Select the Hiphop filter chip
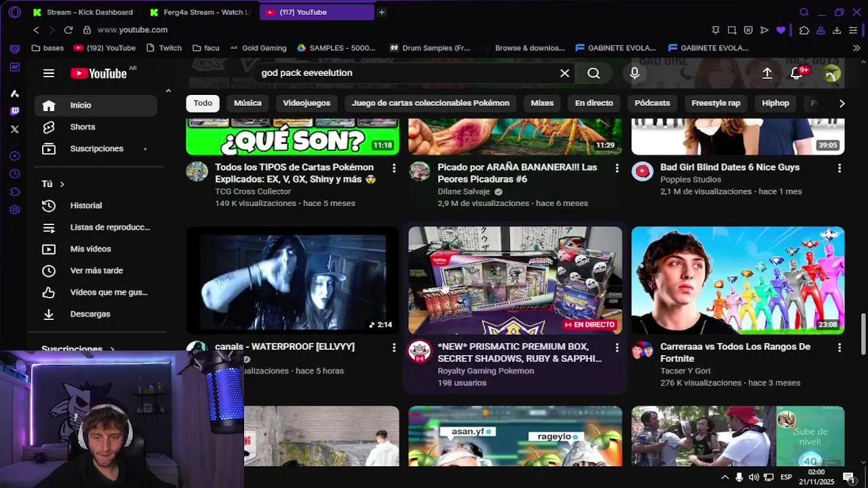 (x=776, y=103)
